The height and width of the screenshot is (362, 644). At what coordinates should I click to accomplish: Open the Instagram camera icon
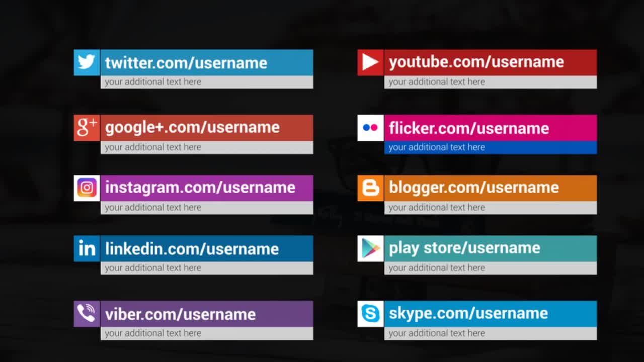[87, 188]
